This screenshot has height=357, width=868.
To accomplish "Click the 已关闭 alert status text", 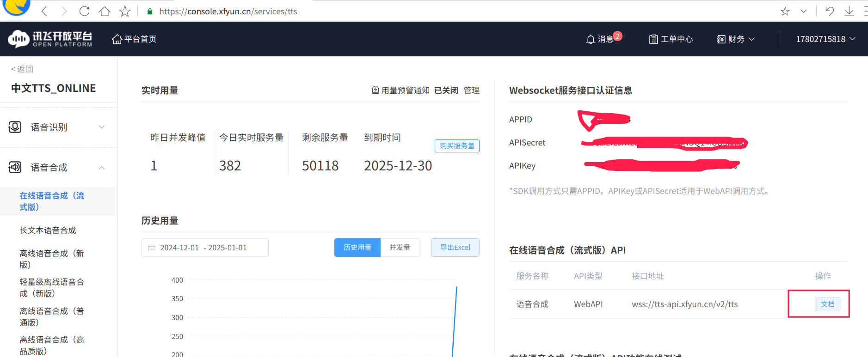I will (446, 91).
